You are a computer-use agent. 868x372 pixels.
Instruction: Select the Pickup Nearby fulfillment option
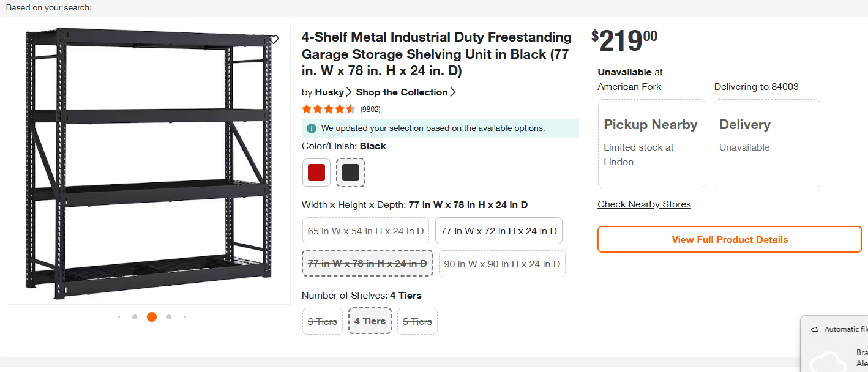point(651,144)
